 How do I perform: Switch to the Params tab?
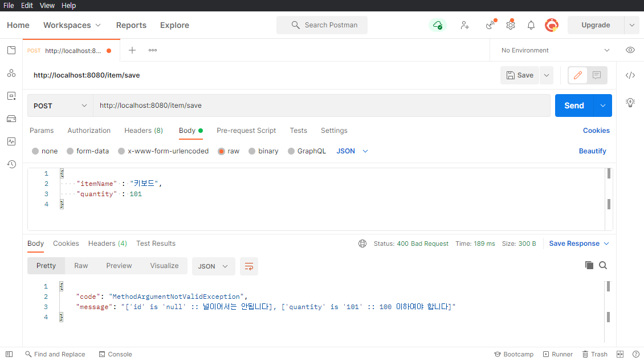(x=42, y=131)
